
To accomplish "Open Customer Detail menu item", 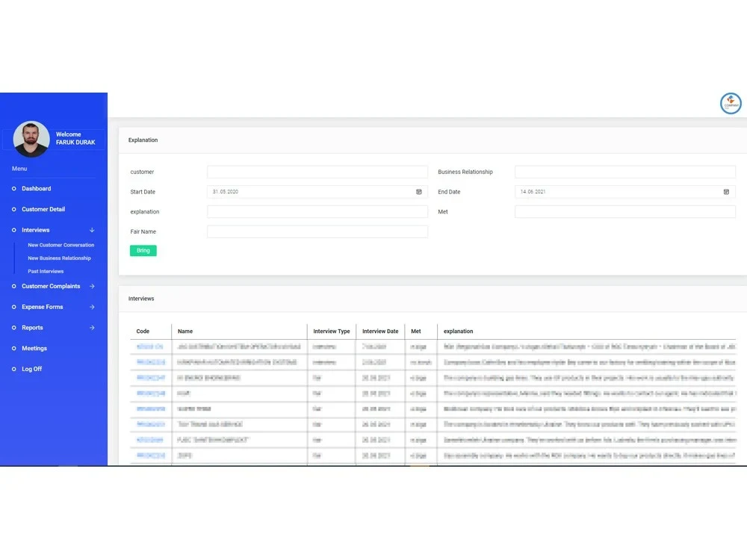I will click(x=43, y=210).
